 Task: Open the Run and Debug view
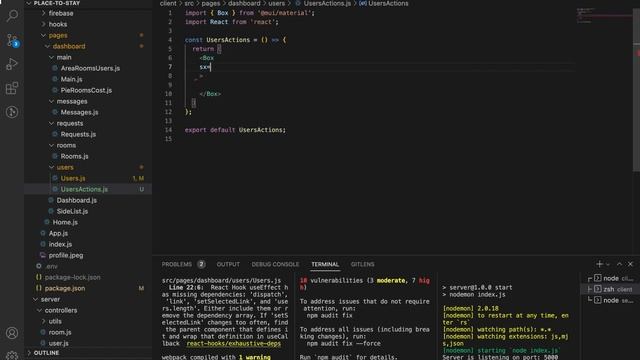pyautogui.click(x=12, y=64)
